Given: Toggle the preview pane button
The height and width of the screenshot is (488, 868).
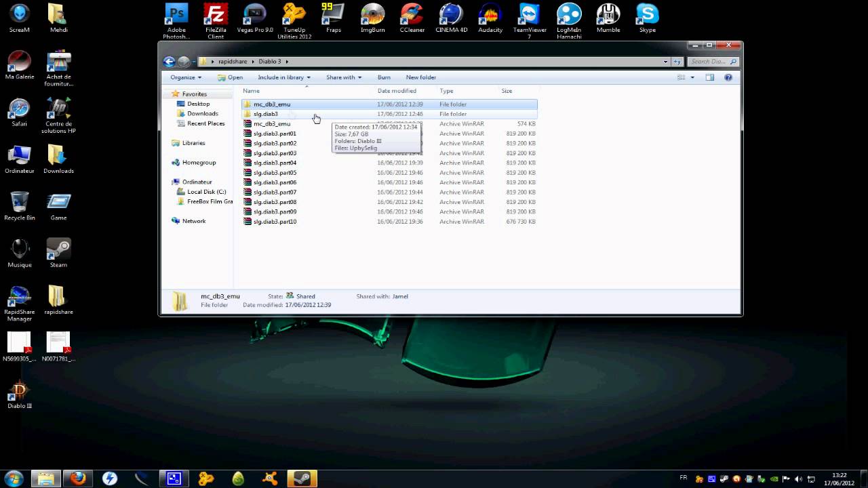Looking at the screenshot, I should 710,77.
